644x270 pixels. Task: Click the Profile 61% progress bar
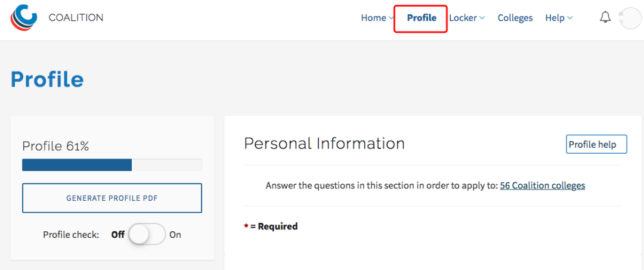(112, 165)
